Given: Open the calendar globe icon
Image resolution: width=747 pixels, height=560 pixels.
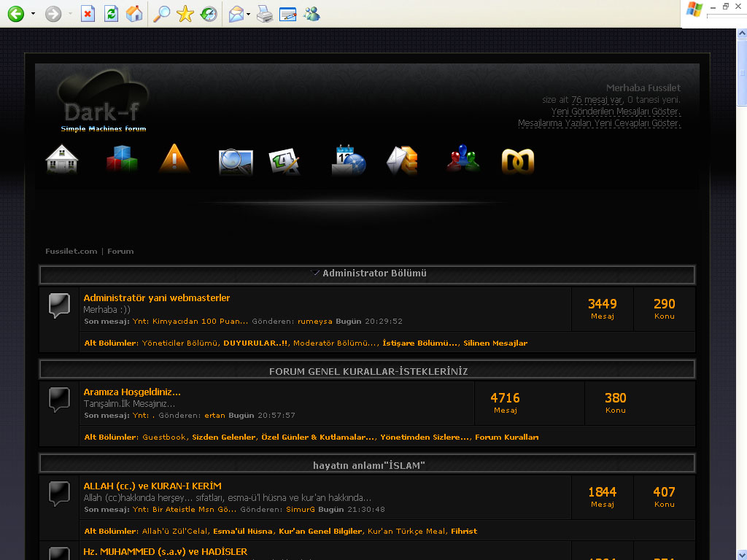Looking at the screenshot, I should pos(349,160).
